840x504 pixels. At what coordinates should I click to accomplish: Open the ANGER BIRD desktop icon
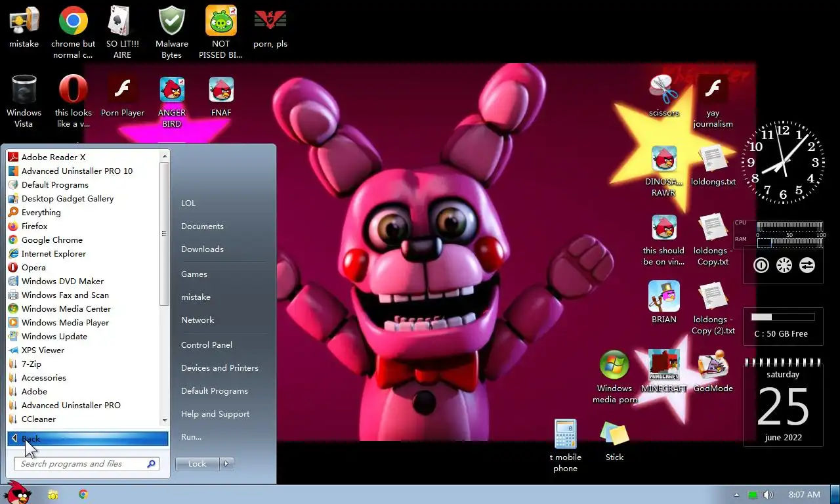[172, 102]
